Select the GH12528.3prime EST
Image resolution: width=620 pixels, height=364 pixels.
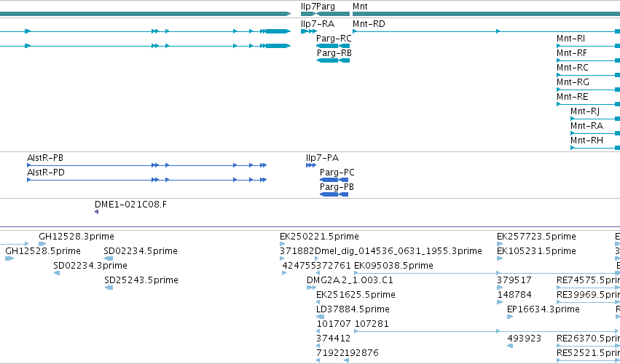pyautogui.click(x=76, y=237)
